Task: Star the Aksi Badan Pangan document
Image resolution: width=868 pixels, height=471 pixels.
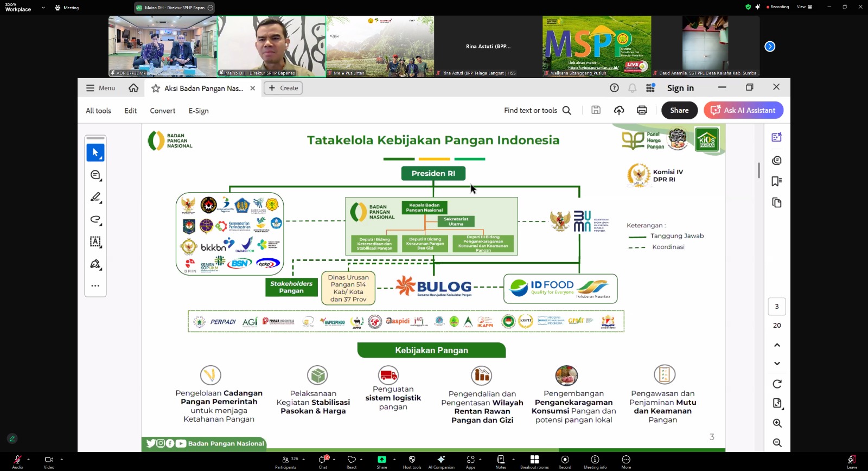Action: tap(156, 88)
